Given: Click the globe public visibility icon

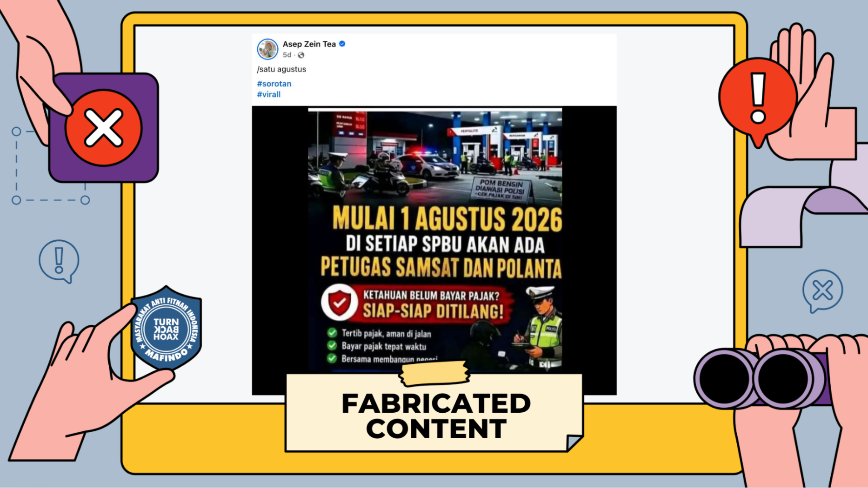Looking at the screenshot, I should 301,55.
